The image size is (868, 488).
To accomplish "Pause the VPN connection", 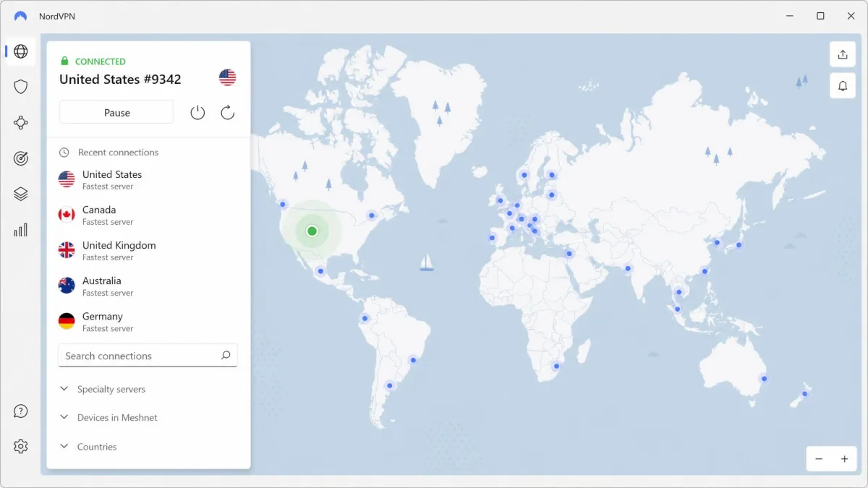I will click(x=116, y=113).
